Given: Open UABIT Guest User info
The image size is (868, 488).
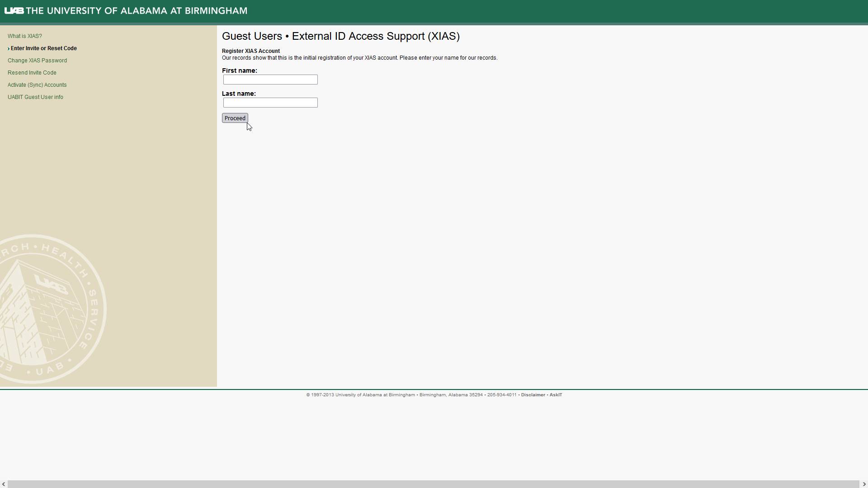Looking at the screenshot, I should click(x=35, y=97).
